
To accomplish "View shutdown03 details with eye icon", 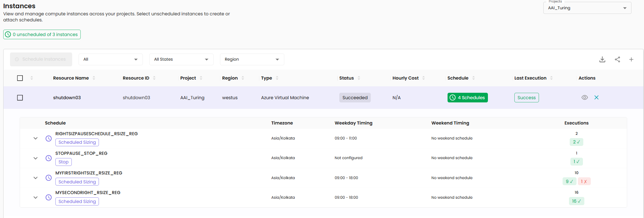I will point(585,97).
